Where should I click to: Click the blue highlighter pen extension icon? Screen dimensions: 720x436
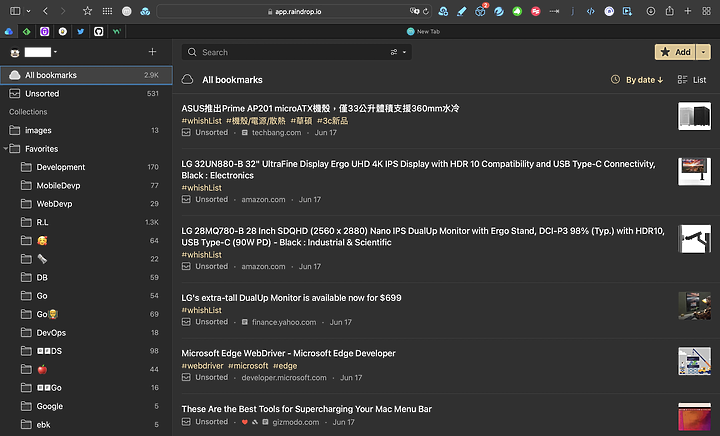(461, 11)
